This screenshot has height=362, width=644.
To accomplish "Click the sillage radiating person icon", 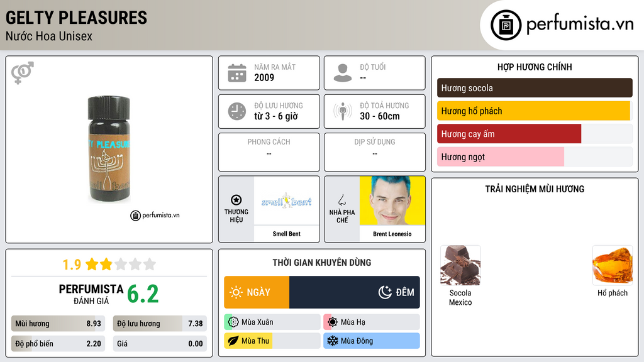I will pos(343,111).
